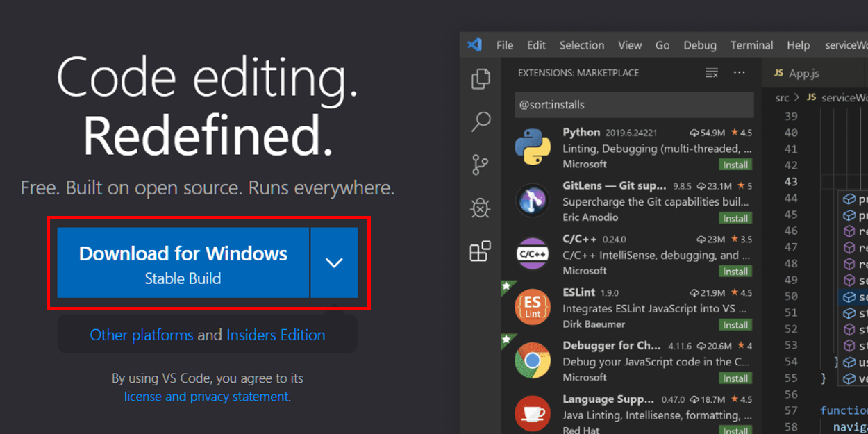The image size is (868, 434).
Task: Expand the download options dropdown arrow
Action: [334, 262]
